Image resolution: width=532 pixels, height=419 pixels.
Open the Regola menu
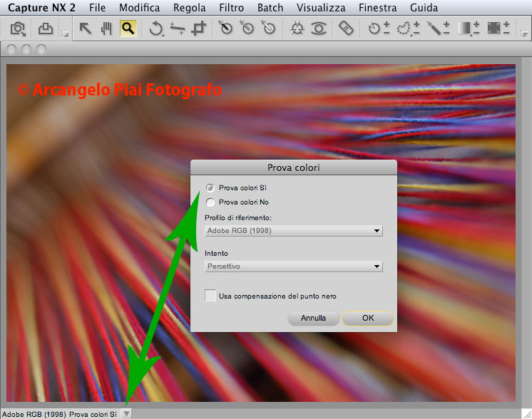(190, 9)
